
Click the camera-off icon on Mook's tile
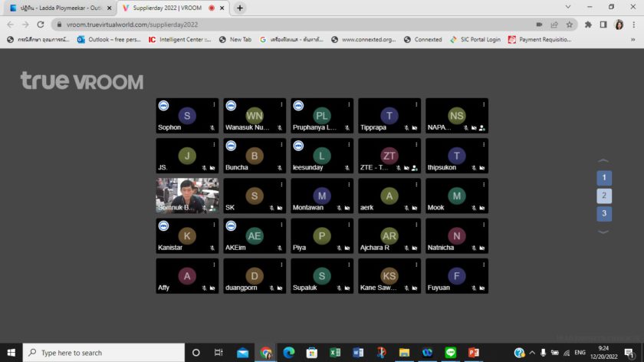482,208
